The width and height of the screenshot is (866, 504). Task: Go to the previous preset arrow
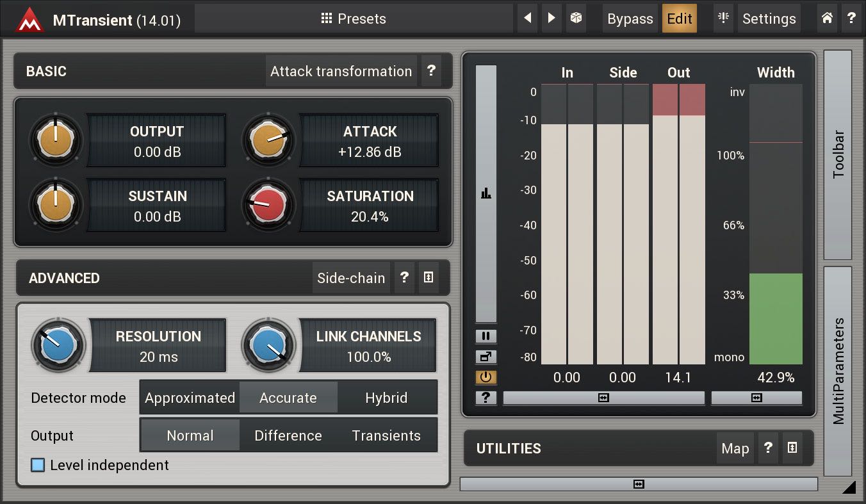click(x=527, y=19)
